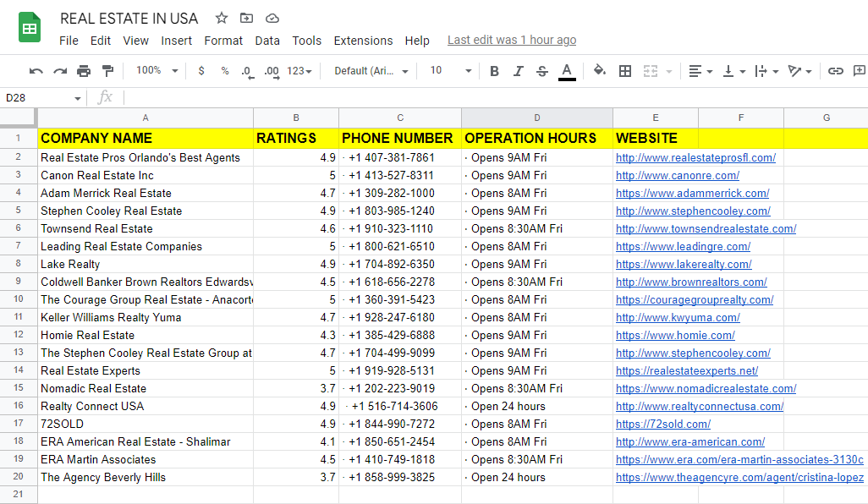The height and width of the screenshot is (504, 868).
Task: Open the Insert menu
Action: click(x=176, y=41)
